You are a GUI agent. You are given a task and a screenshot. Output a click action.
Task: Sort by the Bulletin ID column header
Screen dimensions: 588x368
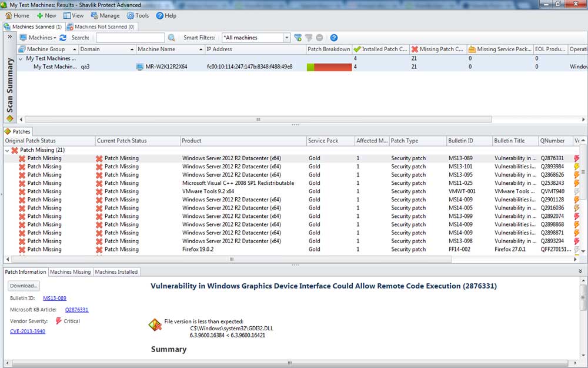[x=469, y=141]
